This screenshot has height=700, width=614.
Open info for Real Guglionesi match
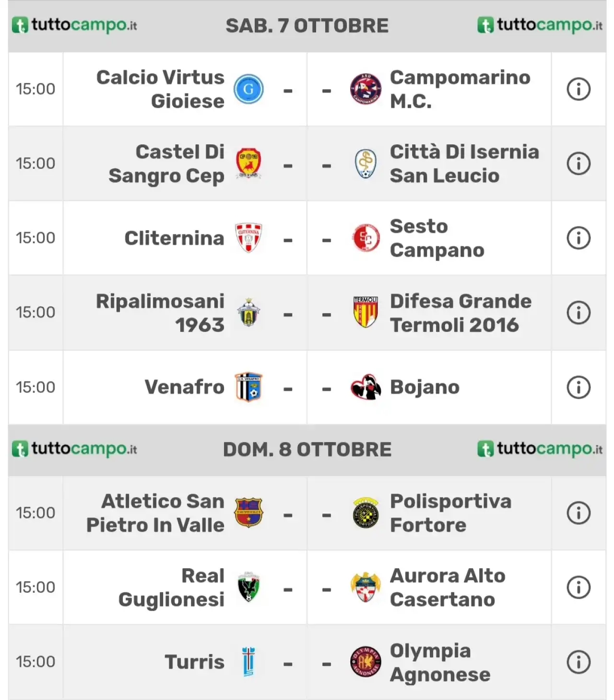point(579,587)
